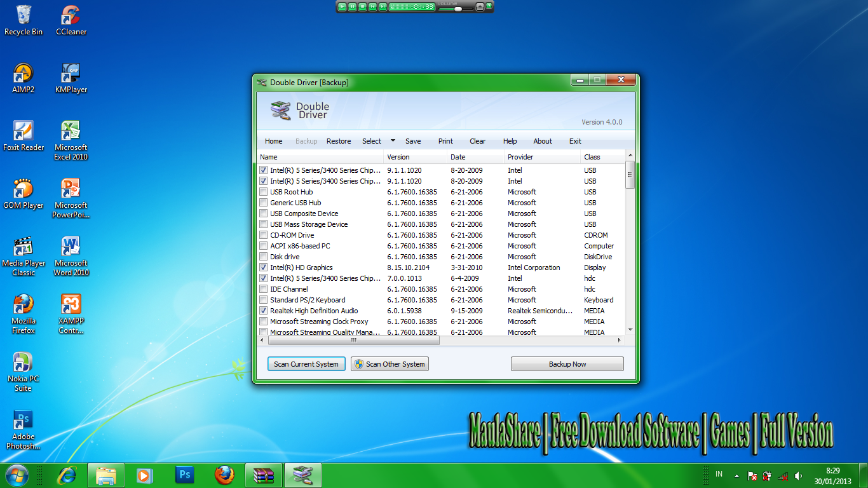
Task: Click the GOM Player desktop icon
Action: point(24,194)
